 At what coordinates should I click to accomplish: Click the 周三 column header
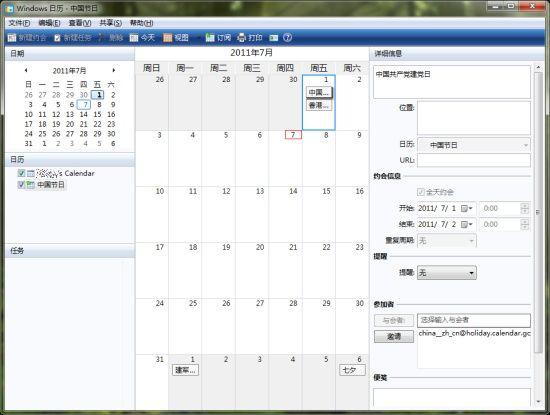[251, 68]
